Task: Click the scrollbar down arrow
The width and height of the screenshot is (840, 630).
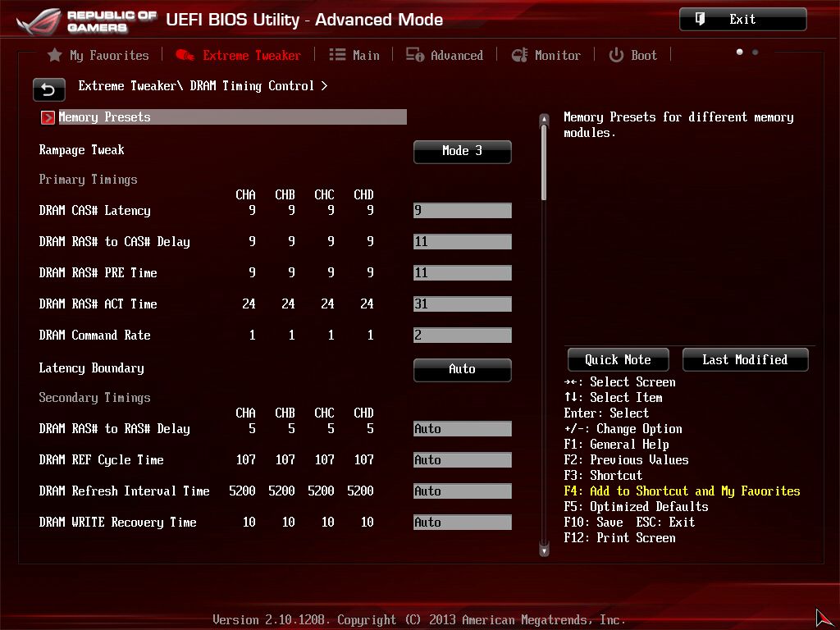Action: click(x=545, y=550)
